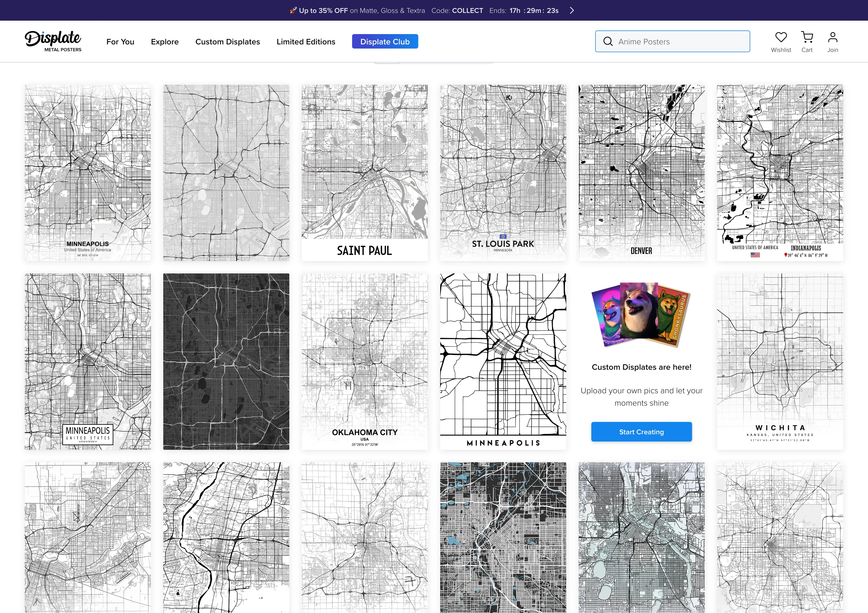The height and width of the screenshot is (613, 868).
Task: Open the bold black-line Minneapolis poster
Action: tap(503, 361)
